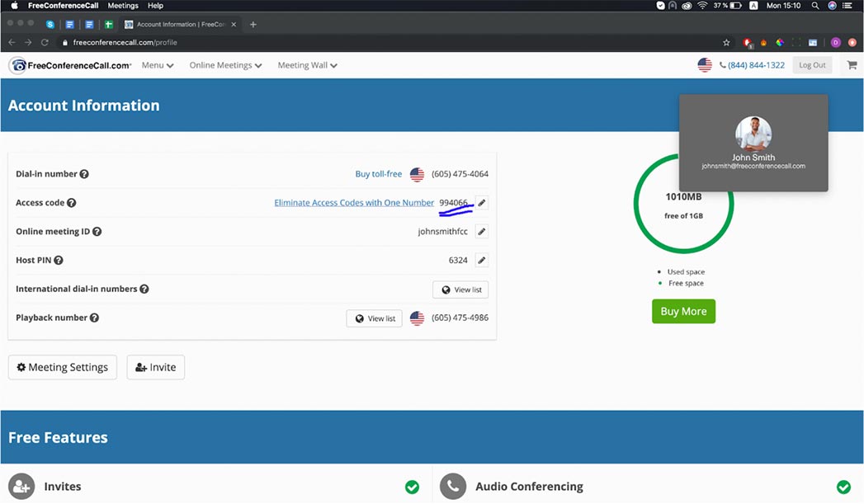Click the help icon beside Dial-in number

(84, 174)
